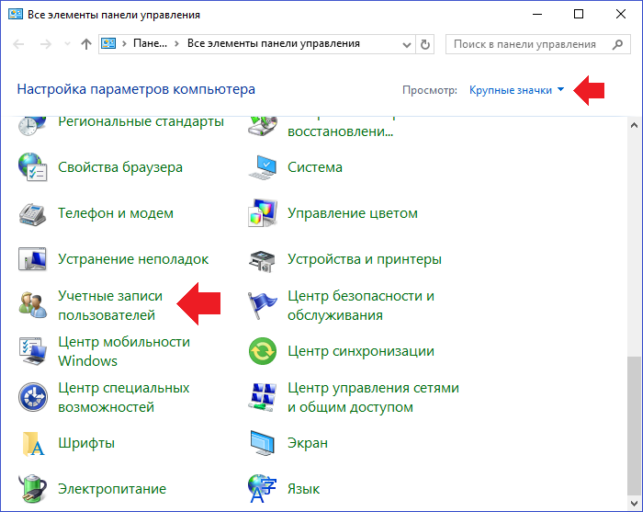Open the Система link
The image size is (643, 512).
315,167
